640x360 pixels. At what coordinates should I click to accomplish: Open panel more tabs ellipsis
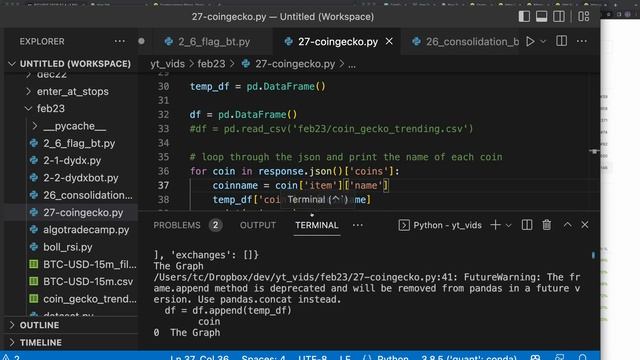point(358,225)
